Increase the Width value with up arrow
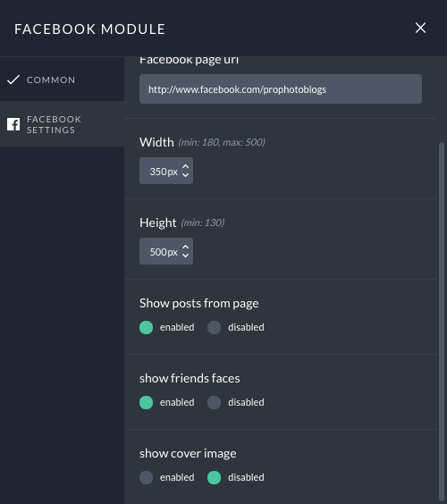Image resolution: width=447 pixels, height=504 pixels. coord(185,166)
